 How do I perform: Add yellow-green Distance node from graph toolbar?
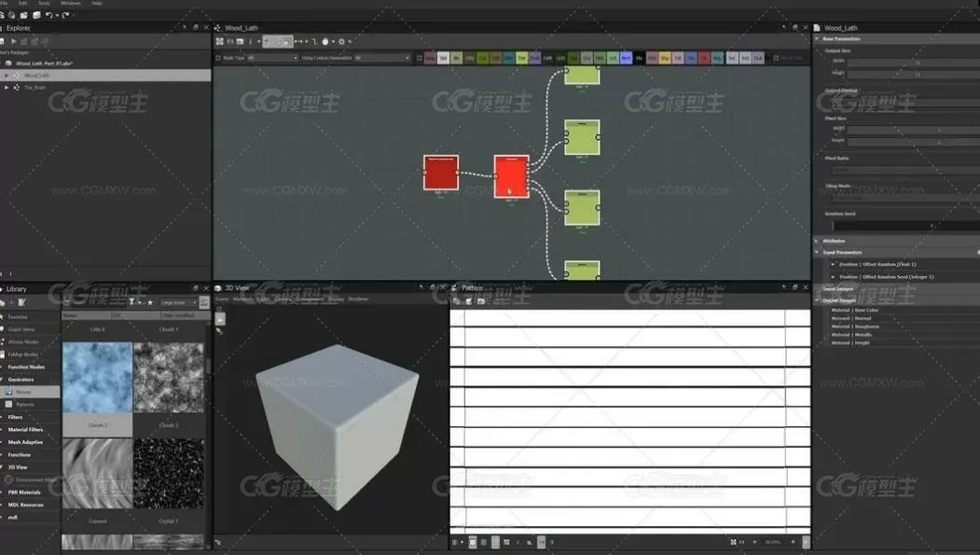522,58
